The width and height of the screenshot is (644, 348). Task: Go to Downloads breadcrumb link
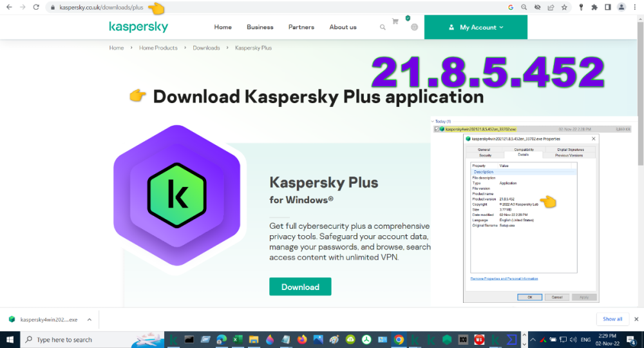coord(206,48)
